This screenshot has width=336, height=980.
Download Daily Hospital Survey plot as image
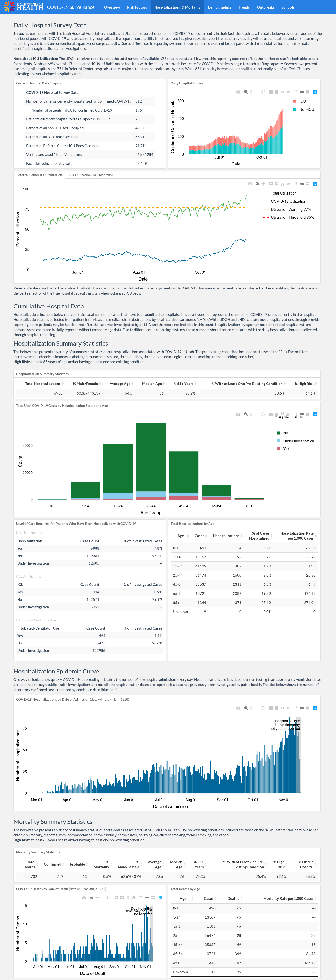click(x=238, y=92)
